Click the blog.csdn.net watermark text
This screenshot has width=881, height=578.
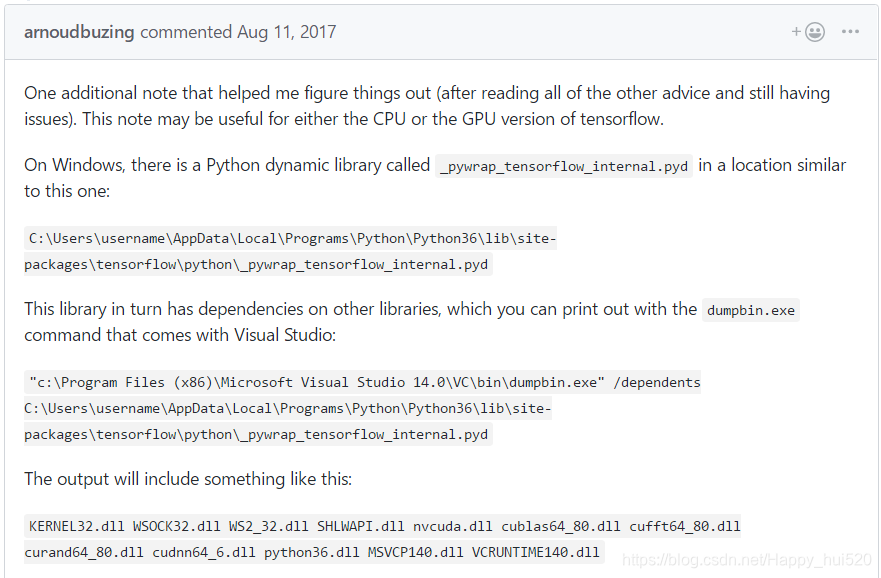point(747,559)
